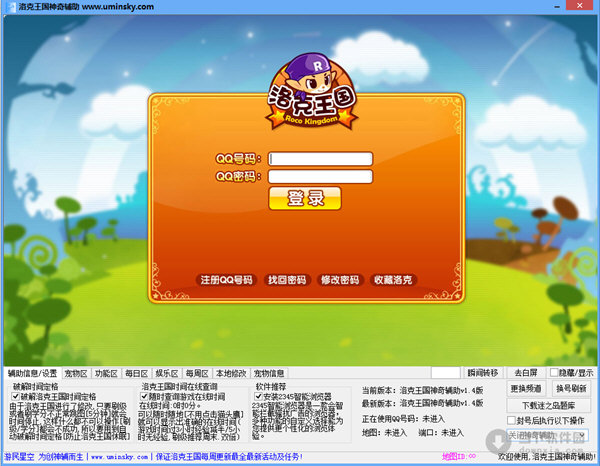Switch to the 每周区 tab

[197, 373]
